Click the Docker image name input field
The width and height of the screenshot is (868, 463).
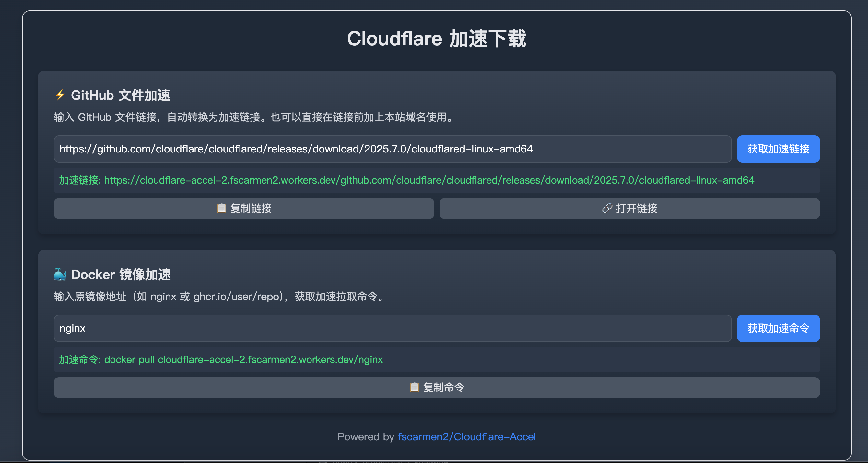(393, 328)
